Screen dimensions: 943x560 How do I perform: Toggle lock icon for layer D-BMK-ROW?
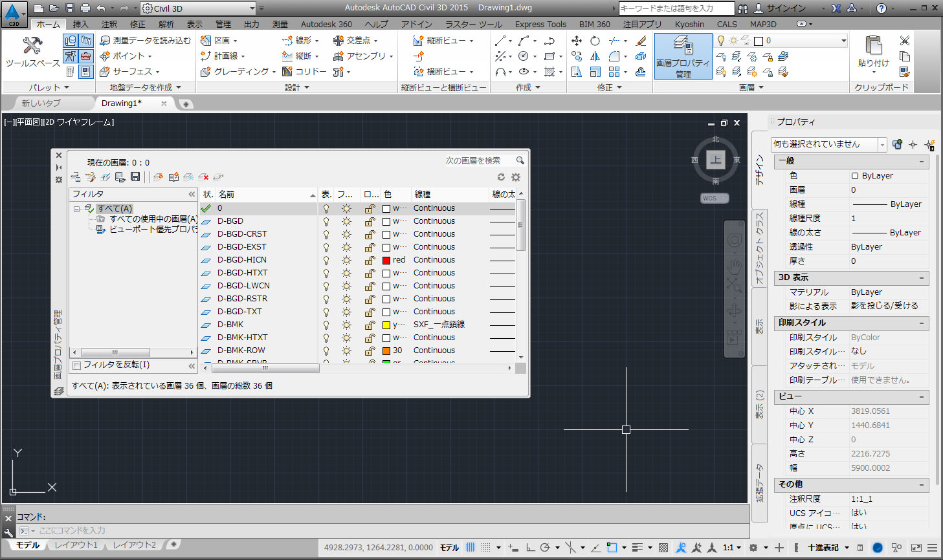click(370, 350)
